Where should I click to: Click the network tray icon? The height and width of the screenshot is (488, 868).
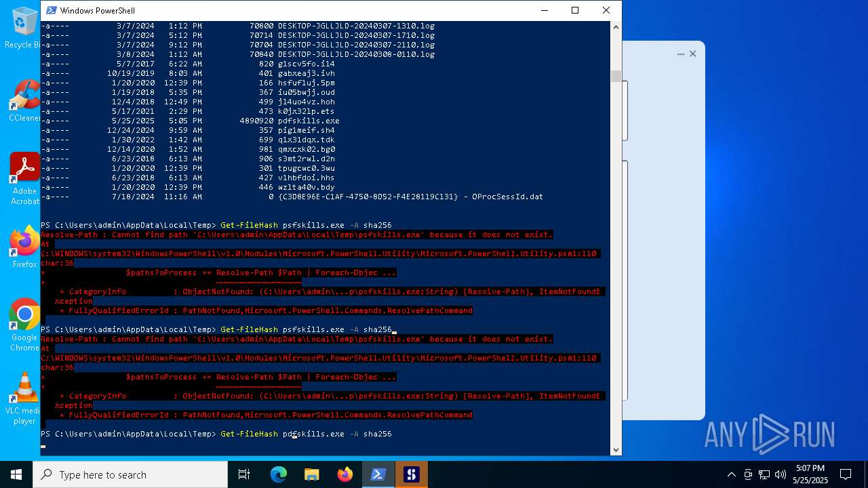pyautogui.click(x=764, y=474)
